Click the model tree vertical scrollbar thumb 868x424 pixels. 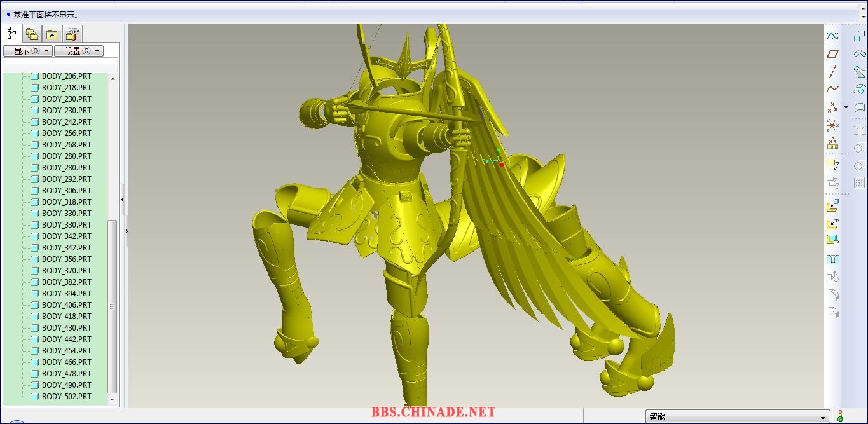113,306
